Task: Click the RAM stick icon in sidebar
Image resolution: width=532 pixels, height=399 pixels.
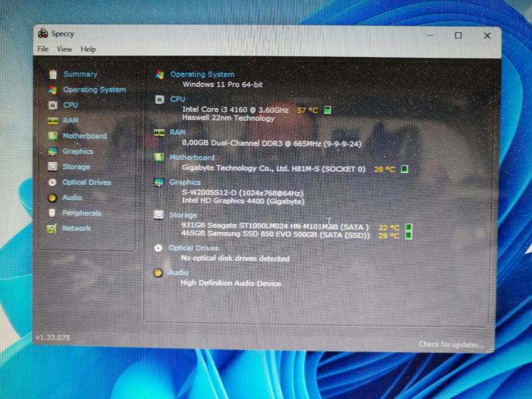Action: [53, 121]
